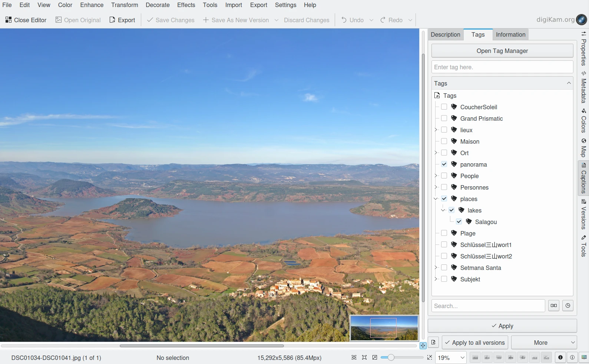Screen dimensions: 589x364
Task: Uncheck the Salagou tag checkbox
Action: coord(459,222)
